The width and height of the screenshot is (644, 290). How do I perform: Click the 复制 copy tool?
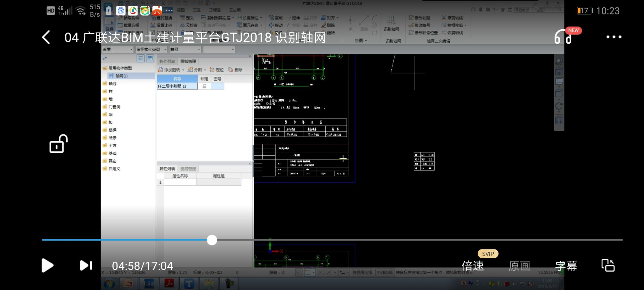click(x=275, y=18)
